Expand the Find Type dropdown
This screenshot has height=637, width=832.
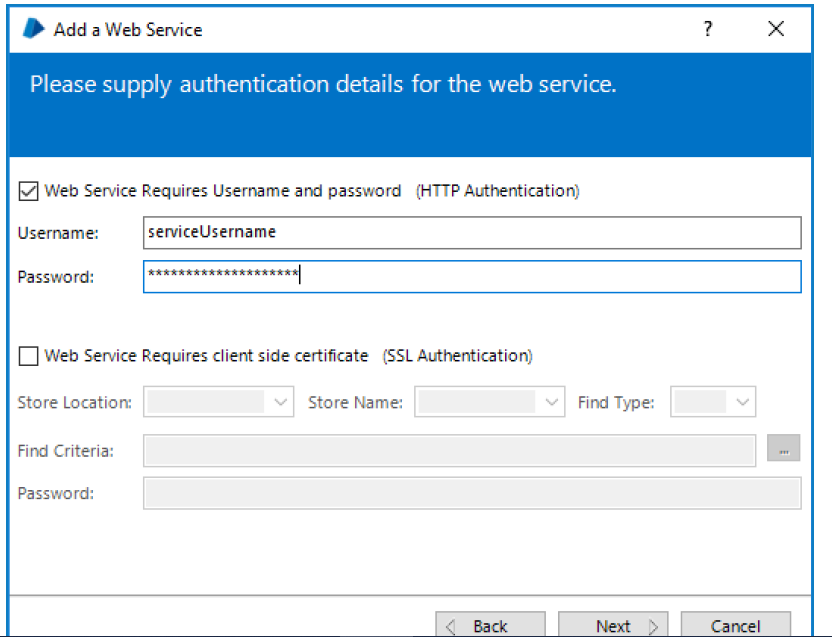tap(714, 402)
